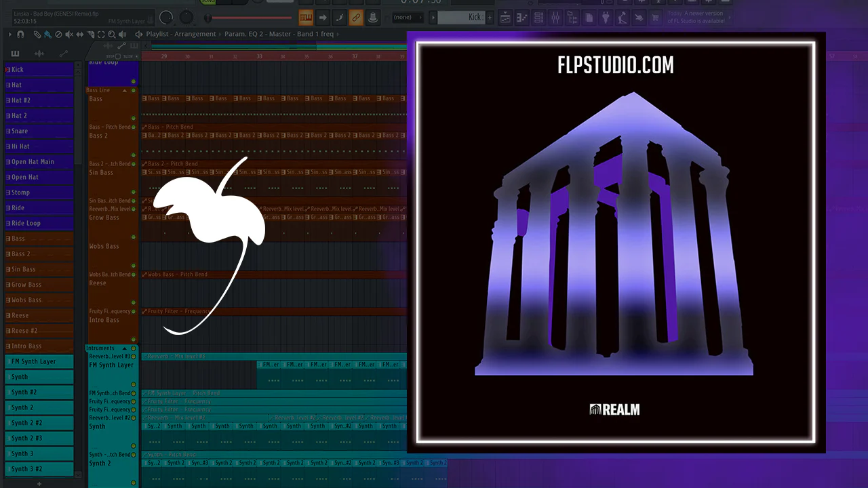Switch picker to patterns piano tab
868x488 pixels.
coord(15,54)
